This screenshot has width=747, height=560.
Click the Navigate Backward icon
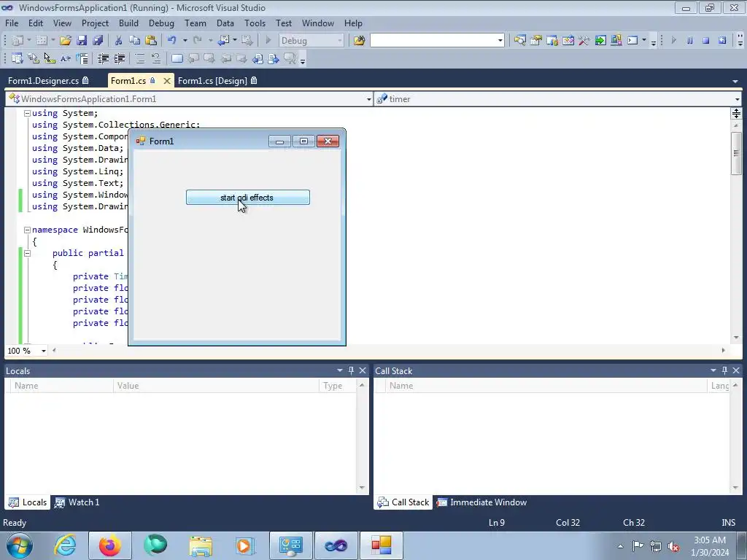[223, 41]
